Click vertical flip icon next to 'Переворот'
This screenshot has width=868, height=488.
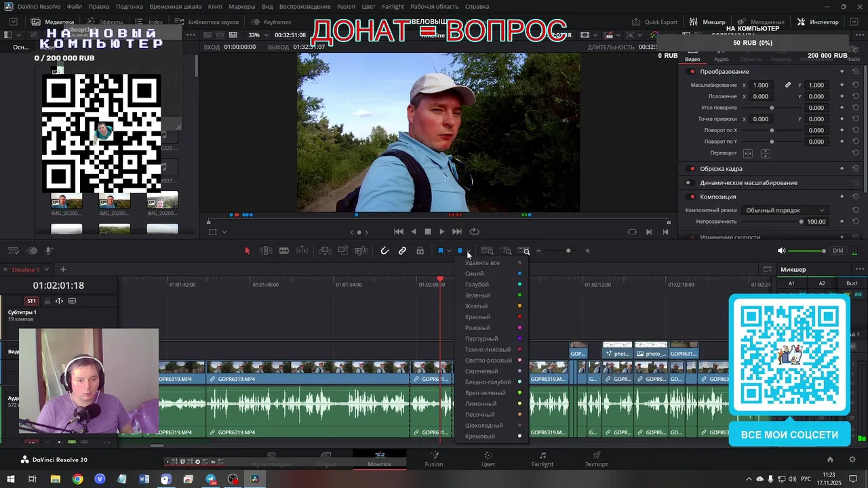click(765, 153)
